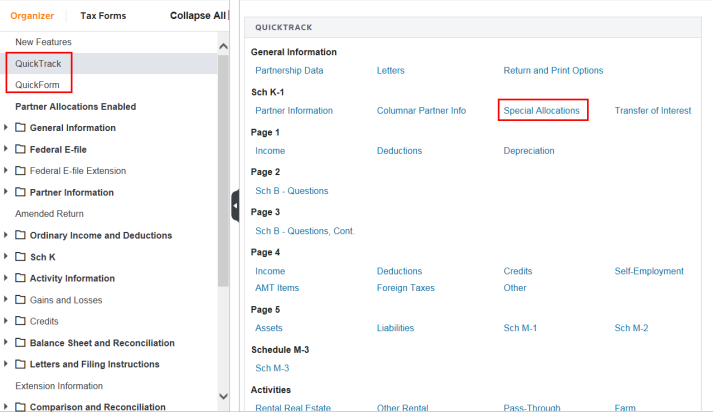Click the Gains and Losses folder icon
This screenshot has width=713, height=412.
click(x=21, y=300)
